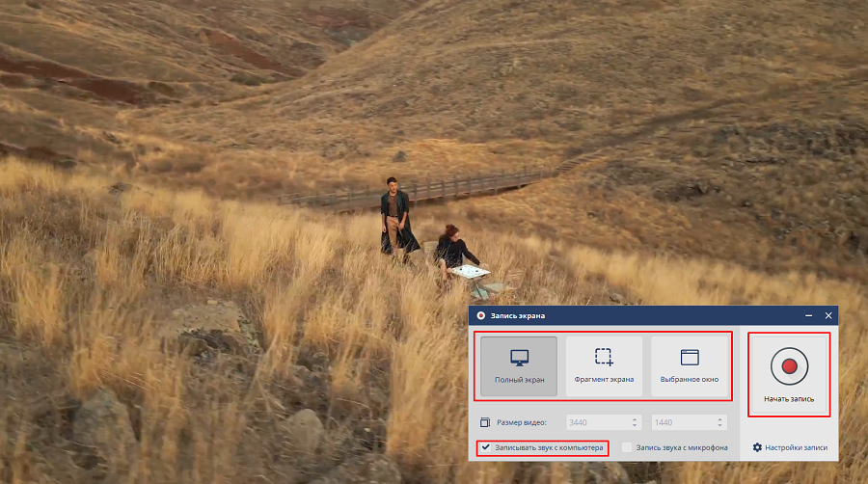Viewport: 868px width, 484px height.
Task: Click the Размер видео size icon
Action: 485,422
